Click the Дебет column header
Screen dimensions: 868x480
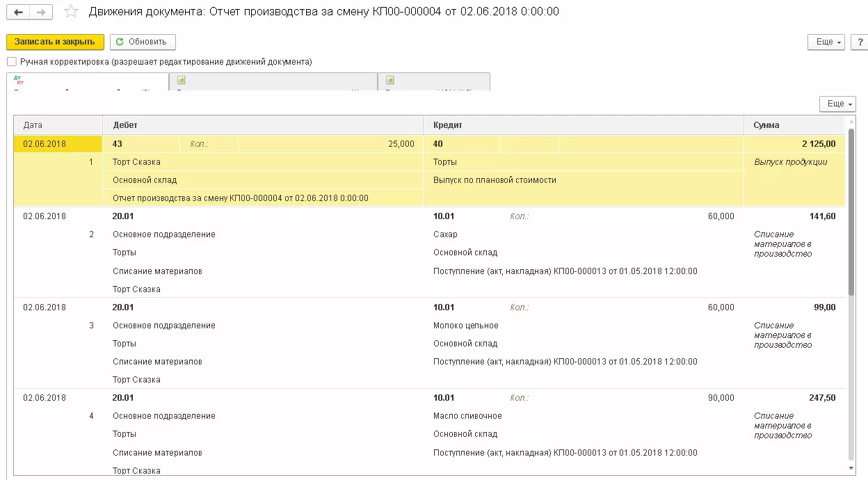pyautogui.click(x=263, y=125)
